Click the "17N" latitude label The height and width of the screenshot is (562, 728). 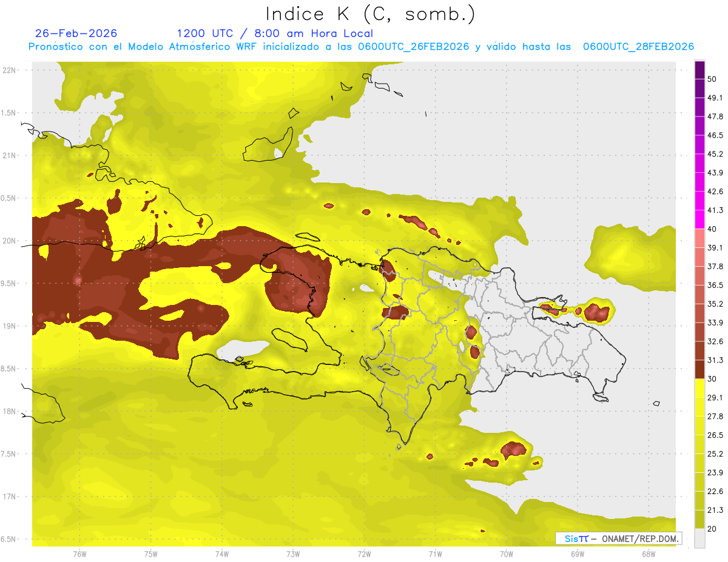[x=10, y=497]
